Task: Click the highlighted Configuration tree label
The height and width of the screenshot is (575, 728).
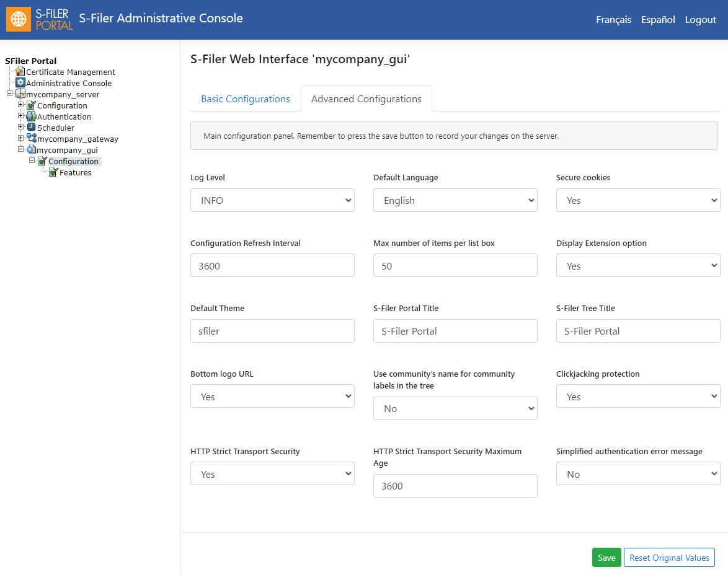Action: coord(73,161)
